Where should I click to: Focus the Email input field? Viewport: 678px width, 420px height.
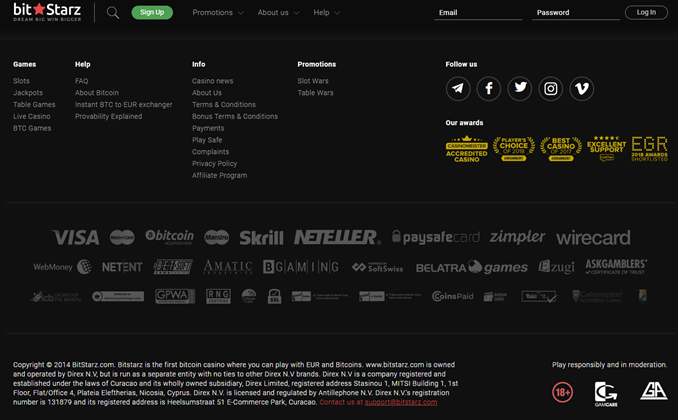point(478,13)
